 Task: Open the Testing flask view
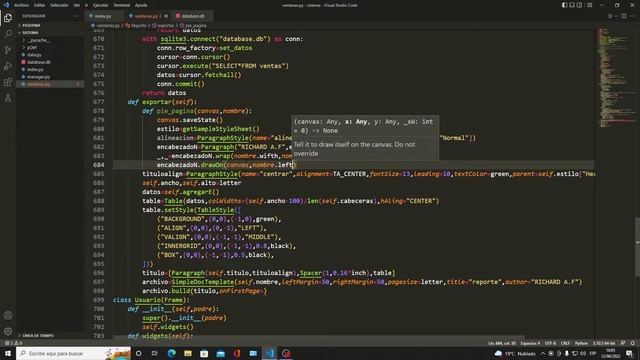click(x=8, y=98)
